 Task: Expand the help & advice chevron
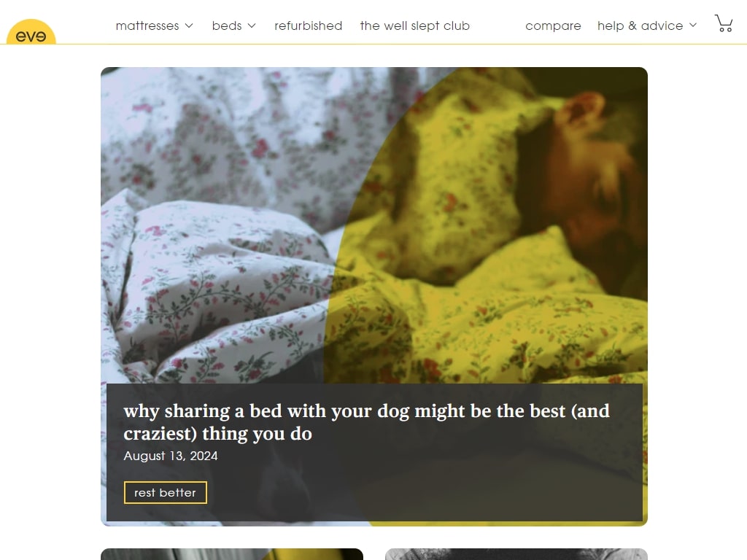click(x=693, y=26)
